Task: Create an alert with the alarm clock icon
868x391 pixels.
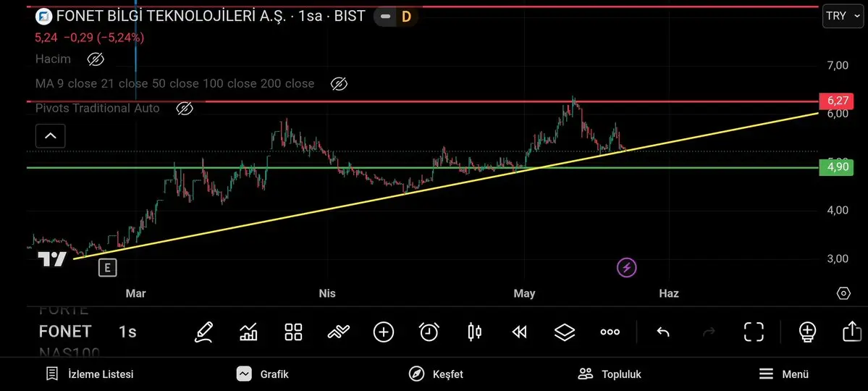Action: (x=429, y=332)
